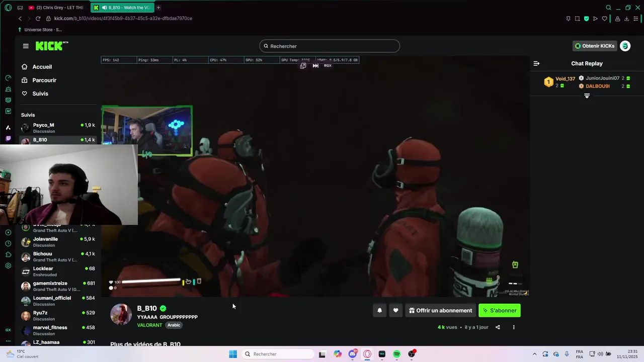Open GX Control speedometer in sidebar
The height and width of the screenshot is (362, 644).
pyautogui.click(x=8, y=78)
